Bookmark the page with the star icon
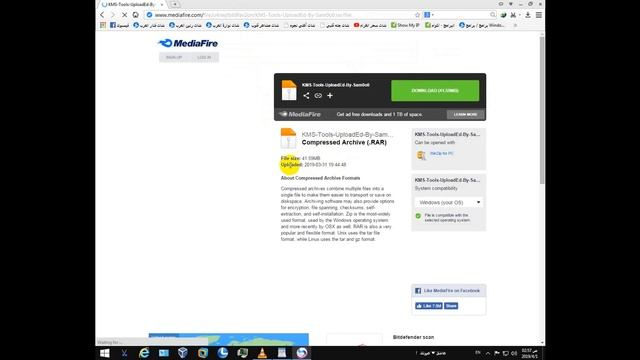This screenshot has height=360, width=640. [417, 15]
